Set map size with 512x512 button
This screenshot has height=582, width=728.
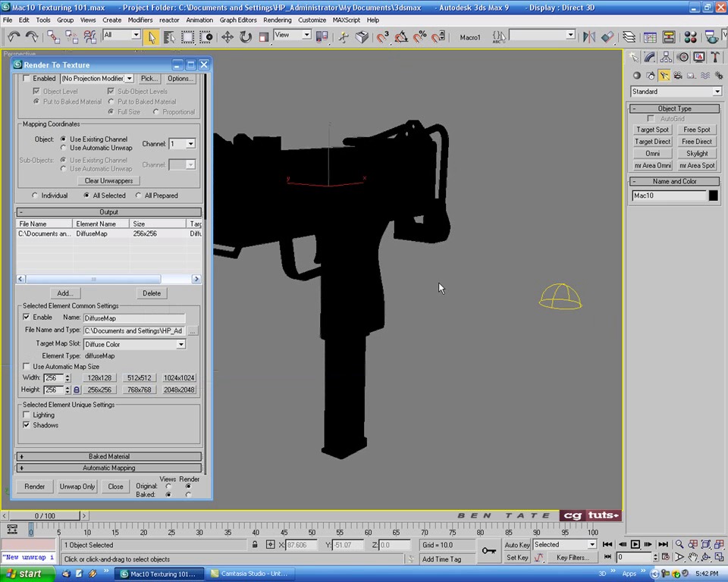click(x=140, y=378)
